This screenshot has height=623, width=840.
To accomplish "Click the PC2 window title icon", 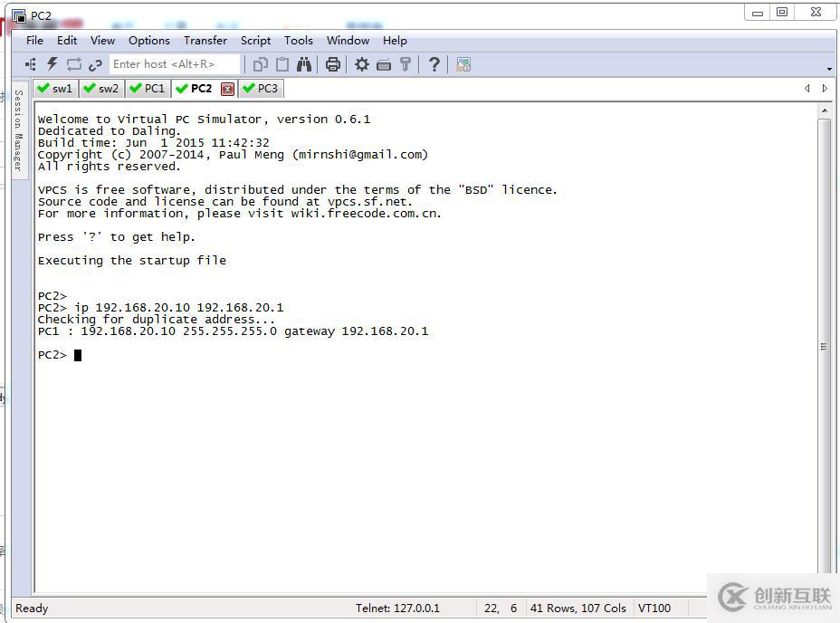I will pyautogui.click(x=19, y=16).
